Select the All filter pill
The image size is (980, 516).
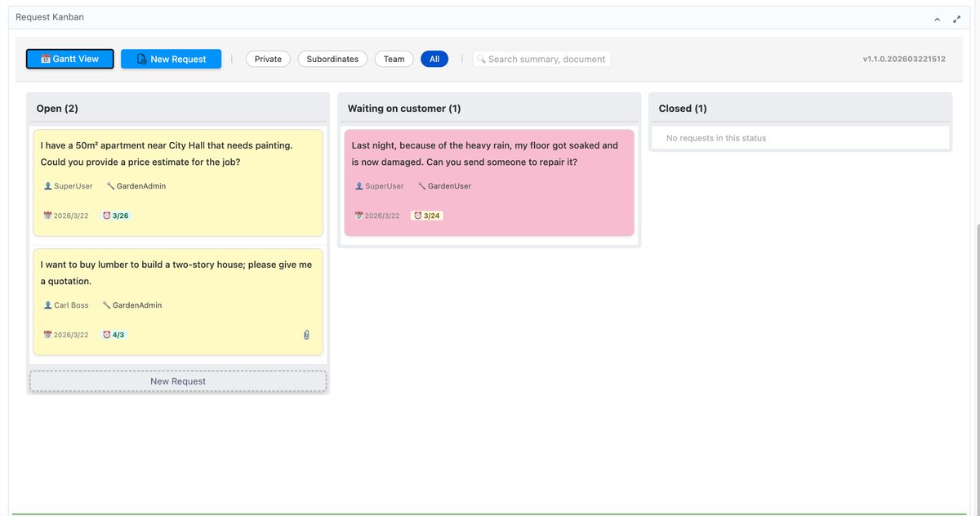[434, 59]
